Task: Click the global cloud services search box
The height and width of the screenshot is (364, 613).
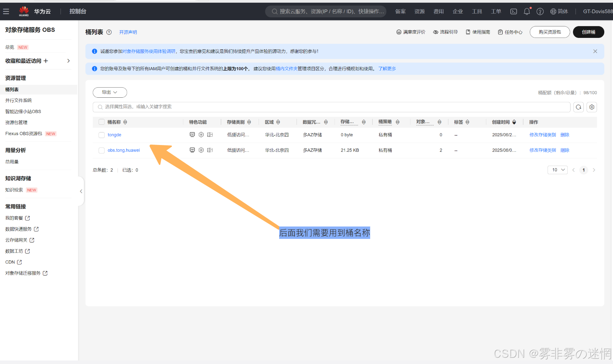Action: tap(326, 11)
